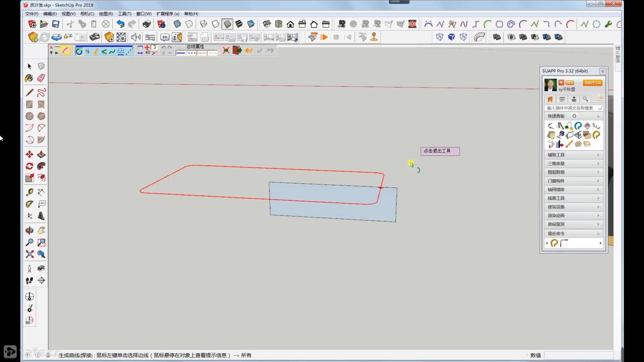The width and height of the screenshot is (644, 362).
Task: Choose solid line edge property style
Action: (x=181, y=53)
